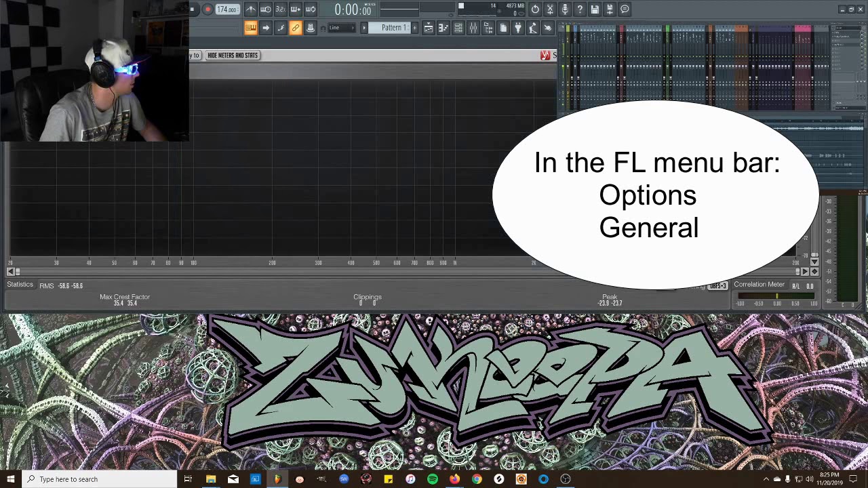Click the Clippings readout

point(368,300)
